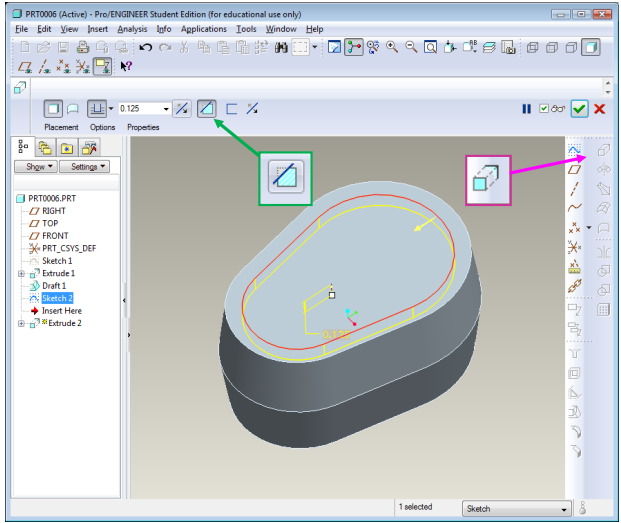Activate the Remove Material icon

(206, 108)
